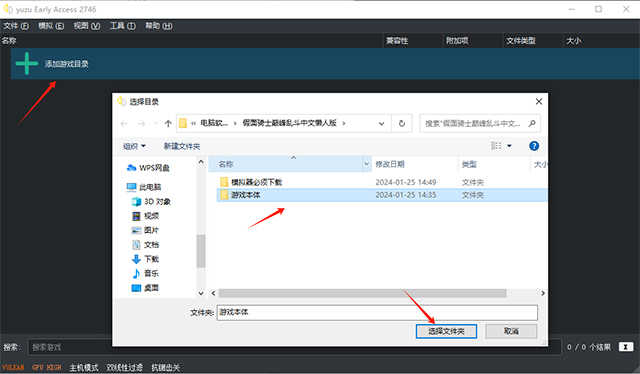Open the 桌面 folder in the navigation pane
This screenshot has width=640, height=374.
coord(146,288)
